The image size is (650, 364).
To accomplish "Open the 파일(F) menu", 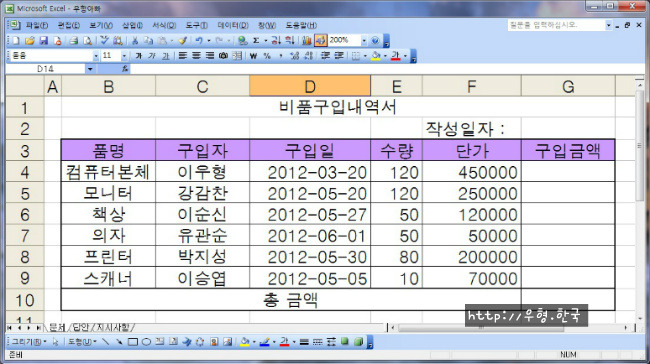I will point(36,25).
